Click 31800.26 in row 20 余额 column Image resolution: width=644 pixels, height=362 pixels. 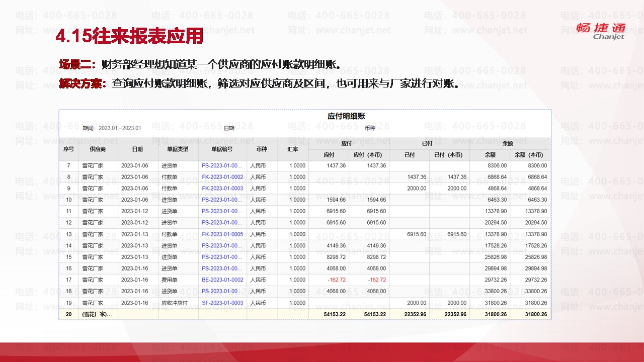tap(496, 314)
